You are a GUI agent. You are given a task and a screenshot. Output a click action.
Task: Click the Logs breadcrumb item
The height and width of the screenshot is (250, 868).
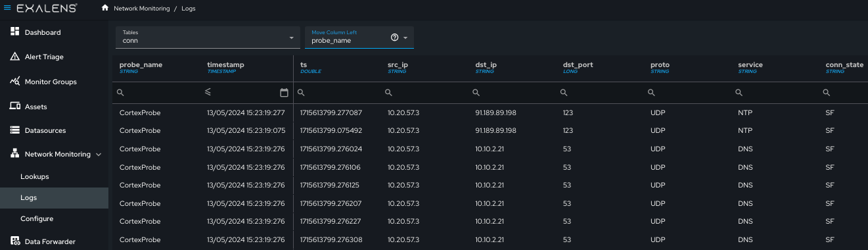pos(188,9)
